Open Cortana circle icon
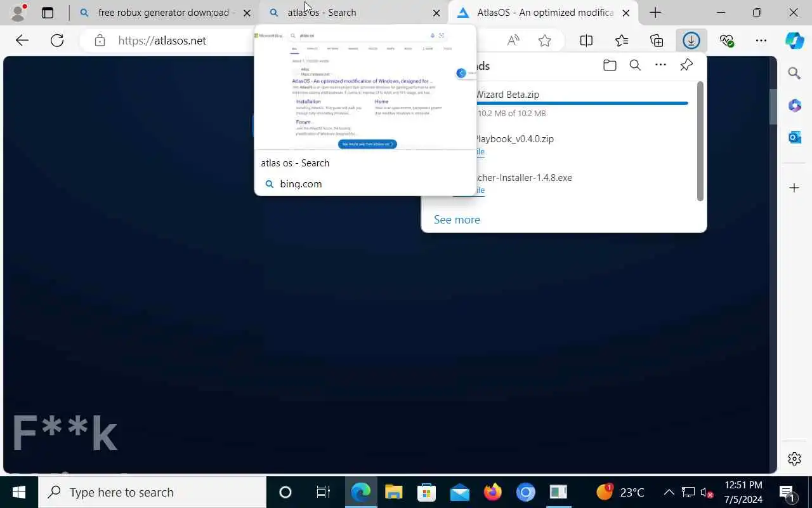The width and height of the screenshot is (812, 508). point(285,492)
